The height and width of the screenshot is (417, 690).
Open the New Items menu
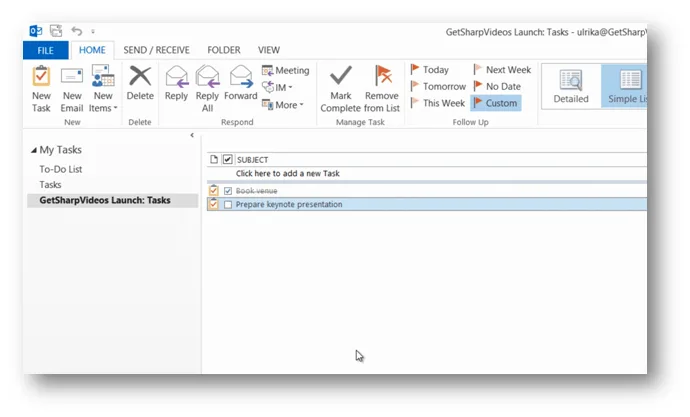coord(103,89)
